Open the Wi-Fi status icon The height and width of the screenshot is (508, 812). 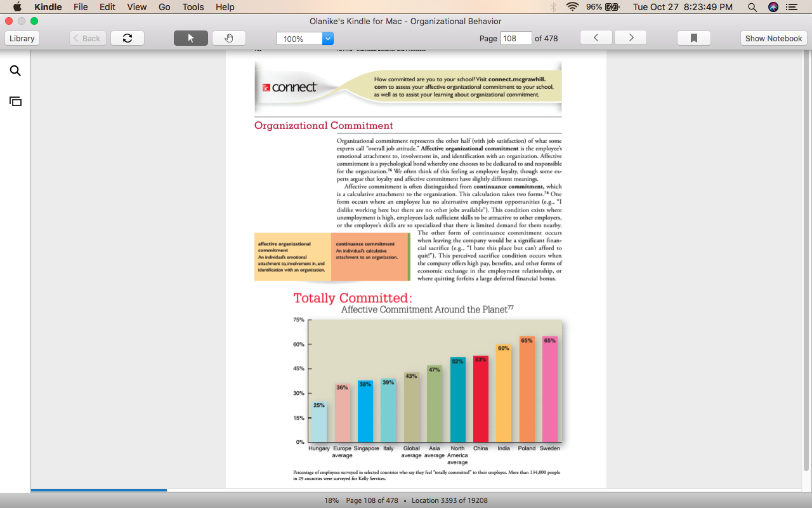[573, 7]
